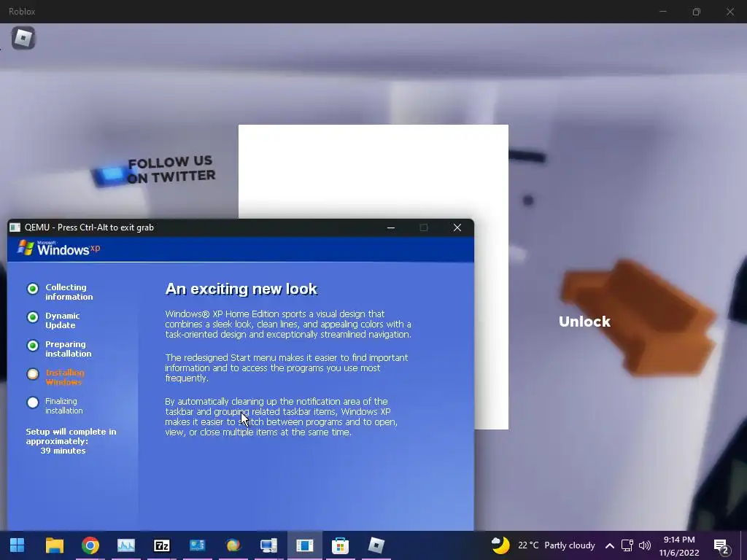Click the Finalizing installation step indicator
The height and width of the screenshot is (560, 747).
click(x=32, y=402)
